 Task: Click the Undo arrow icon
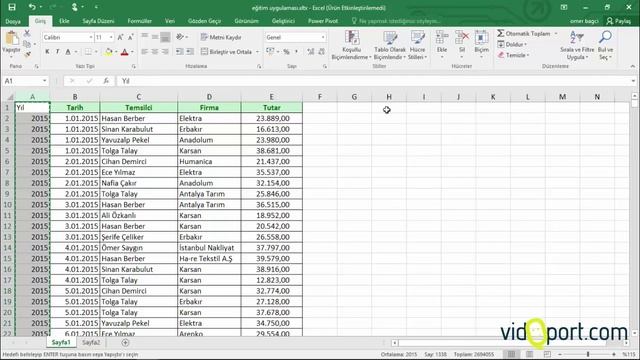[x=32, y=7]
